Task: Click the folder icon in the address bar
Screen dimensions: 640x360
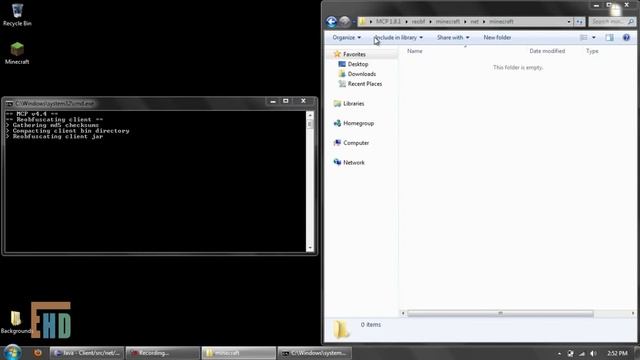Action: click(x=362, y=22)
